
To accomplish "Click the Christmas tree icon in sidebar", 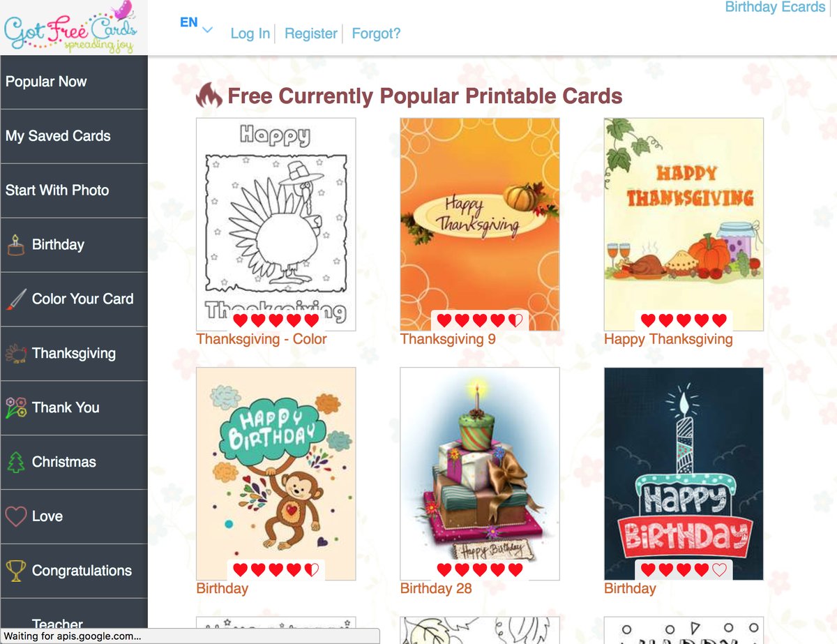I will (16, 462).
